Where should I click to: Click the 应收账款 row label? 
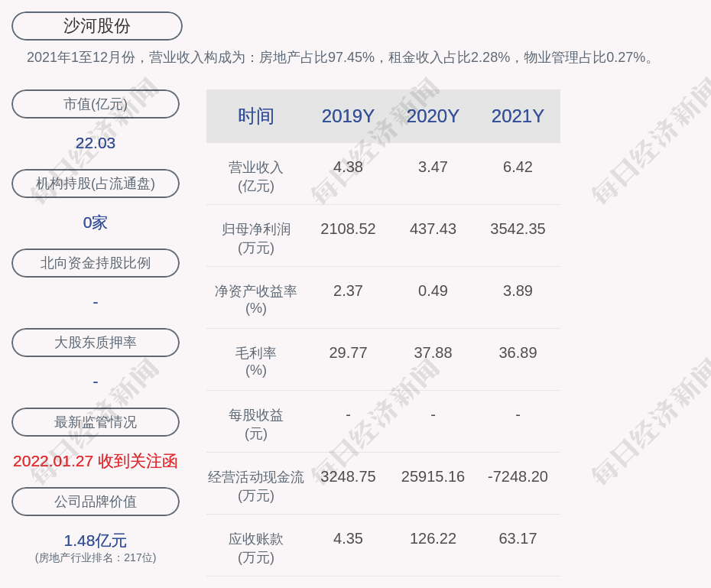(256, 547)
